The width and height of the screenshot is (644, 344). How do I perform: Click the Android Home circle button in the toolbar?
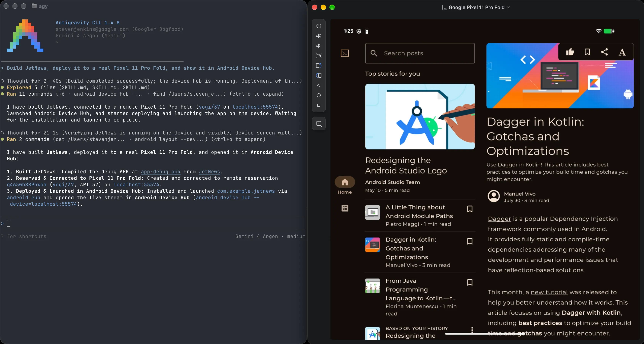click(x=319, y=95)
